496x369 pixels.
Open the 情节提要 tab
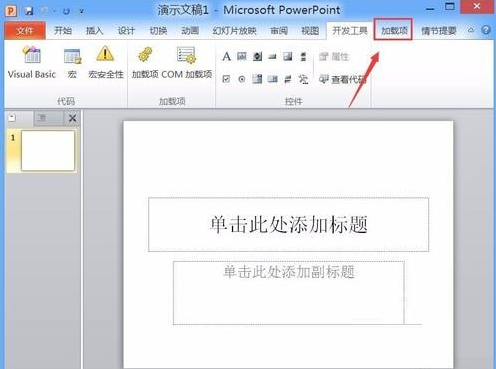tap(439, 31)
